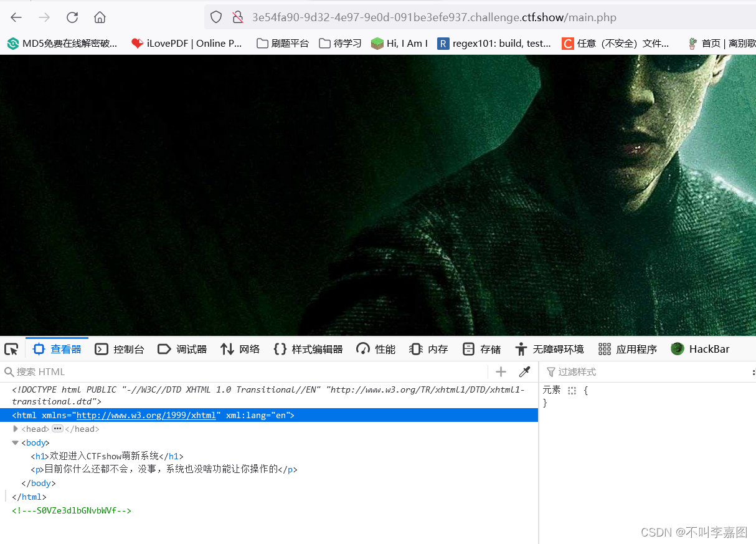Switch to the 控制台 console tab
The height and width of the screenshot is (544, 756).
point(120,349)
